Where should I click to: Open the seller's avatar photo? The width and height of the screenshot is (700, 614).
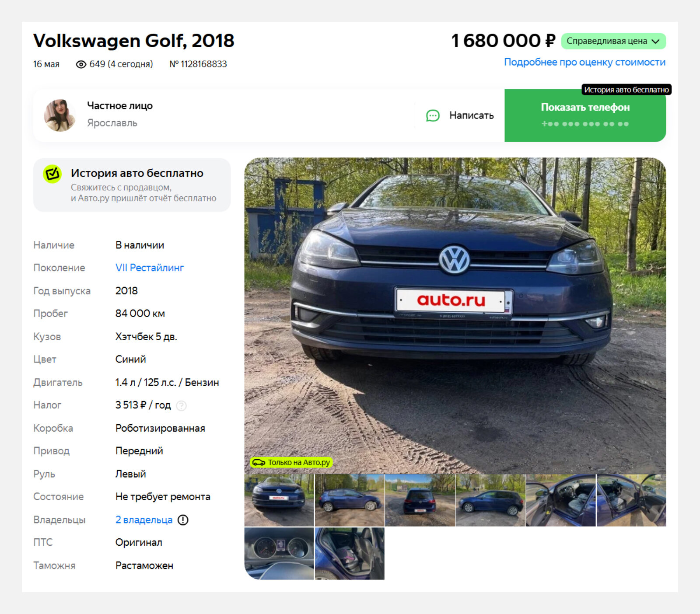tap(60, 115)
